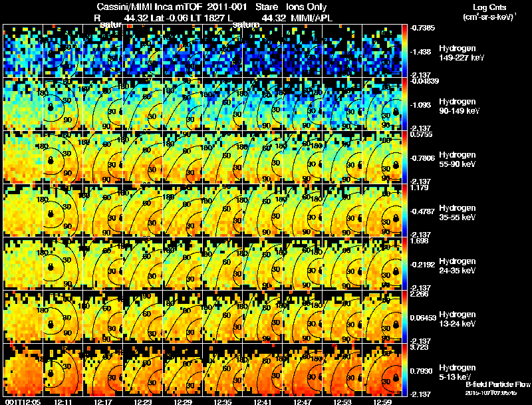532x405 pixels.
Task: Click the color bar beside Hydrogen 90-149 keV
Action: (404, 104)
